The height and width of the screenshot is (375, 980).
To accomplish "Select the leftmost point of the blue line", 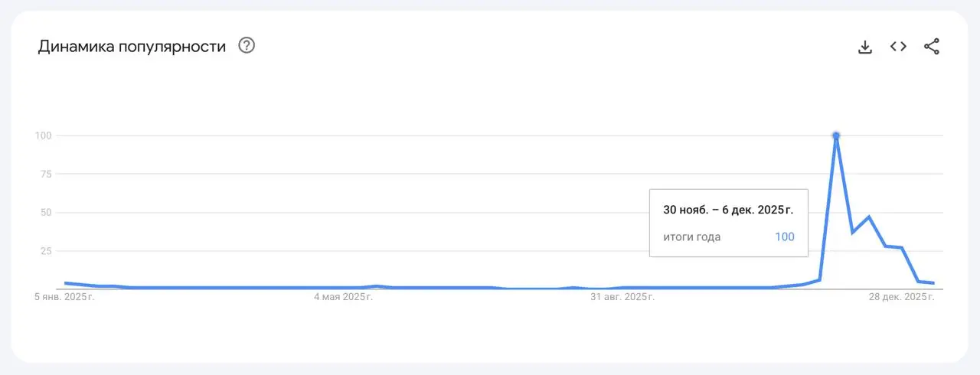I will tap(66, 283).
